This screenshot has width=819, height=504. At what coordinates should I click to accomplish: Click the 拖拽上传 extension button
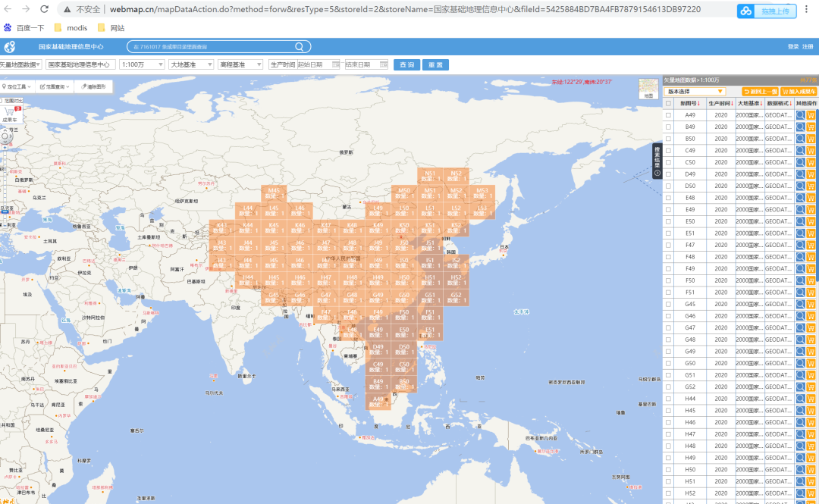point(767,11)
